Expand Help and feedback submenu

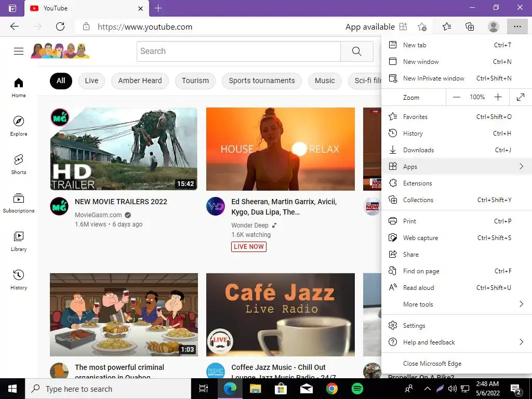tap(457, 342)
